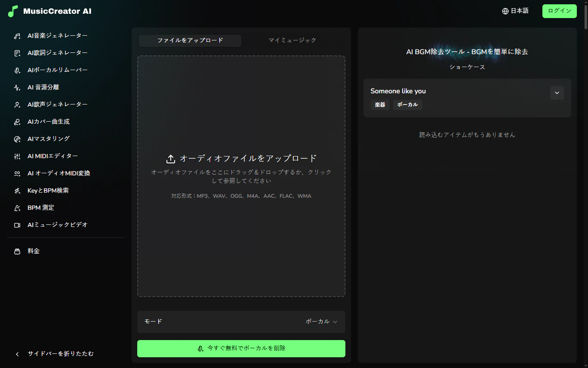Image resolution: width=588 pixels, height=368 pixels.
Task: Click the 対応形式 supported formats text
Action: [x=241, y=196]
